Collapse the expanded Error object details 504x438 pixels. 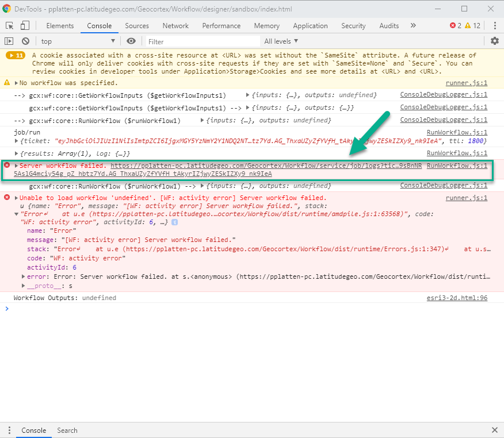[16, 214]
